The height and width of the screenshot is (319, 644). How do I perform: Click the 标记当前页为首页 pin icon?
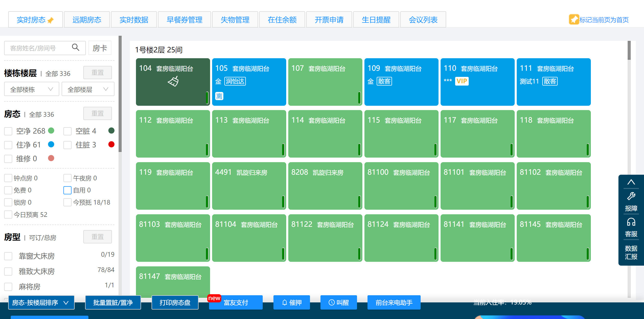pyautogui.click(x=574, y=19)
